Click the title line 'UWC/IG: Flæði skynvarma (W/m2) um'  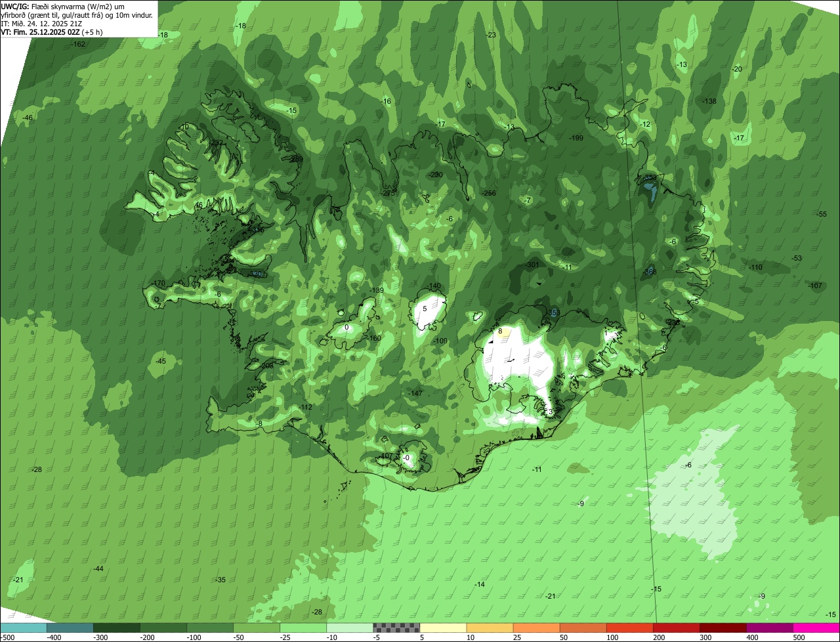tap(63, 6)
